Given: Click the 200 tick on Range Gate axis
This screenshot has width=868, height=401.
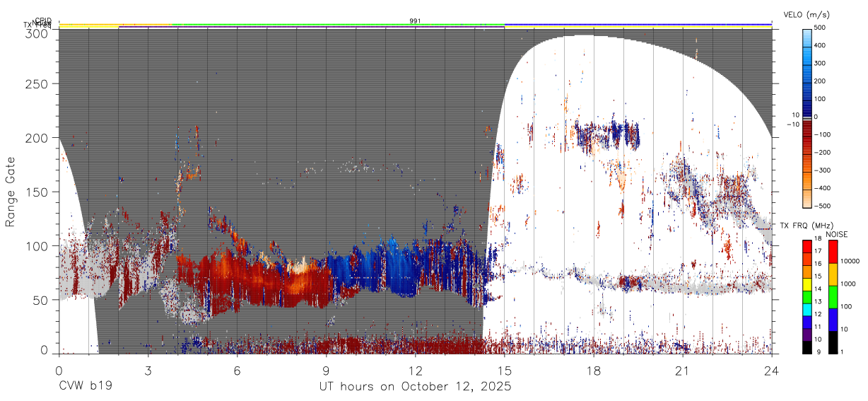Looking at the screenshot, I should point(37,139).
